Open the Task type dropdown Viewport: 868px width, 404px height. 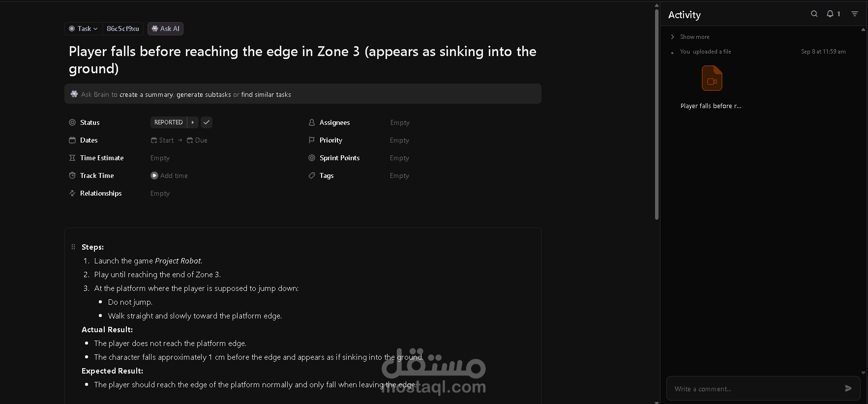(84, 29)
